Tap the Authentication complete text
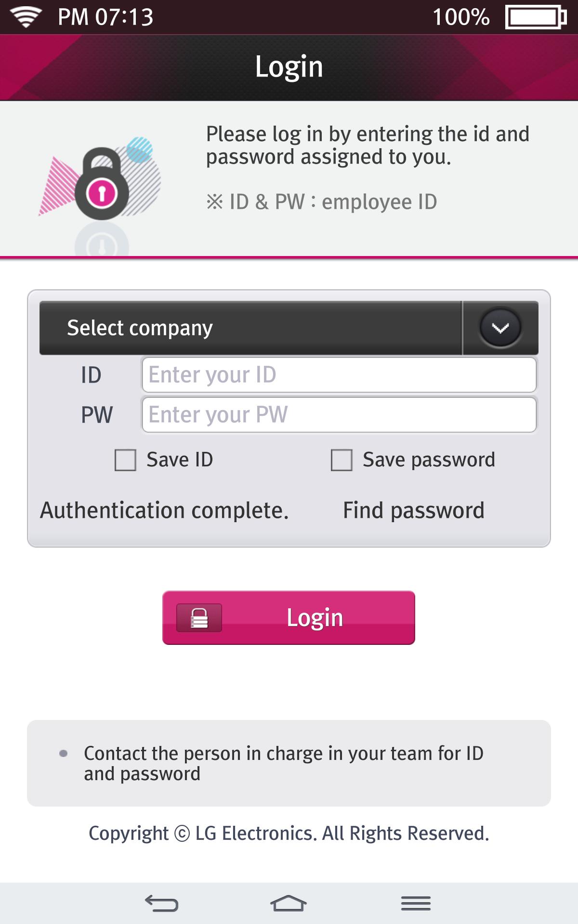This screenshot has width=578, height=924. click(164, 510)
